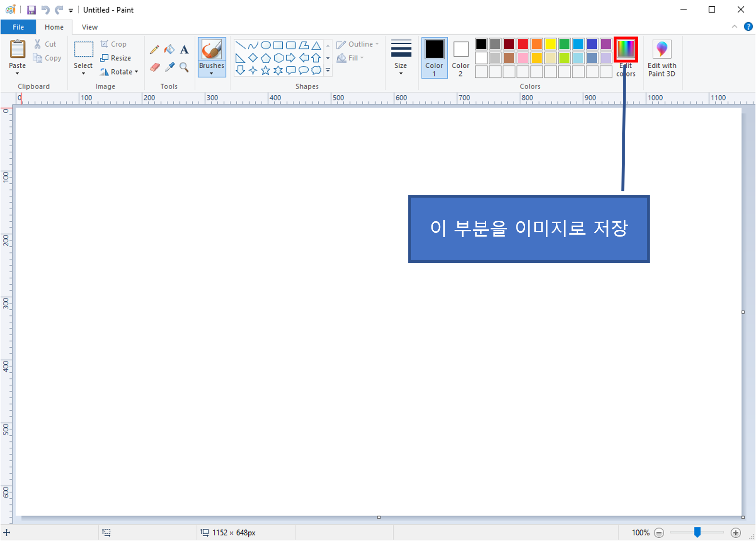Click the Save icon in title bar
Viewport: 756px width, 541px height.
tap(31, 10)
